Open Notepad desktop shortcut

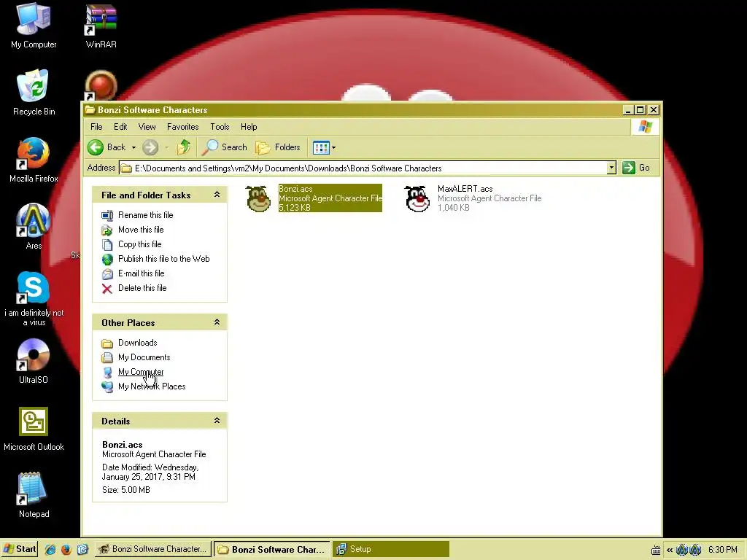click(x=34, y=495)
